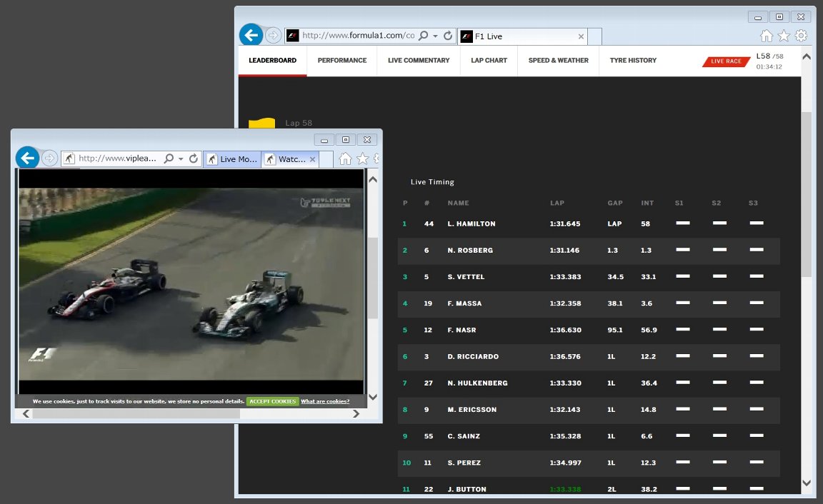Click the red Live Race badge

pyautogui.click(x=726, y=61)
